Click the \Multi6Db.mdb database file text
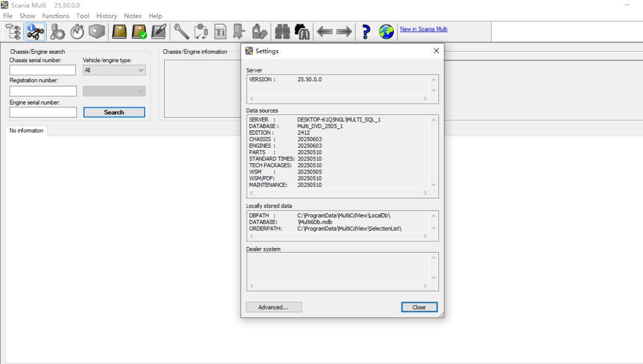 click(315, 222)
